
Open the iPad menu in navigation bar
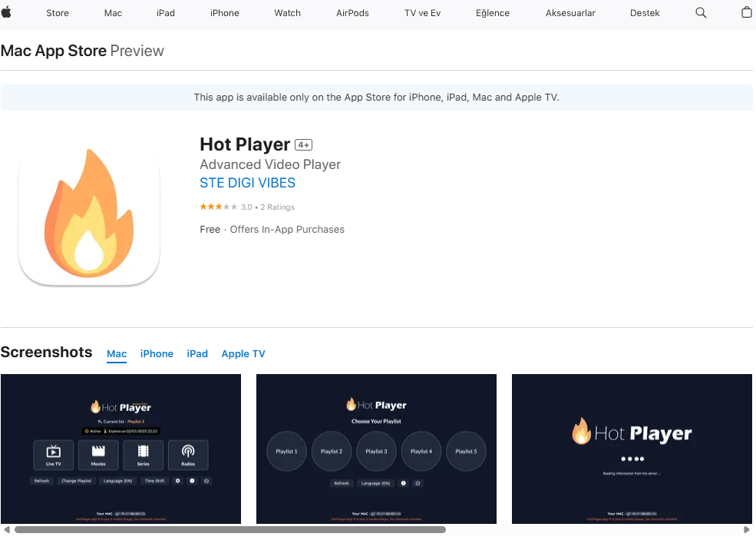pos(165,13)
